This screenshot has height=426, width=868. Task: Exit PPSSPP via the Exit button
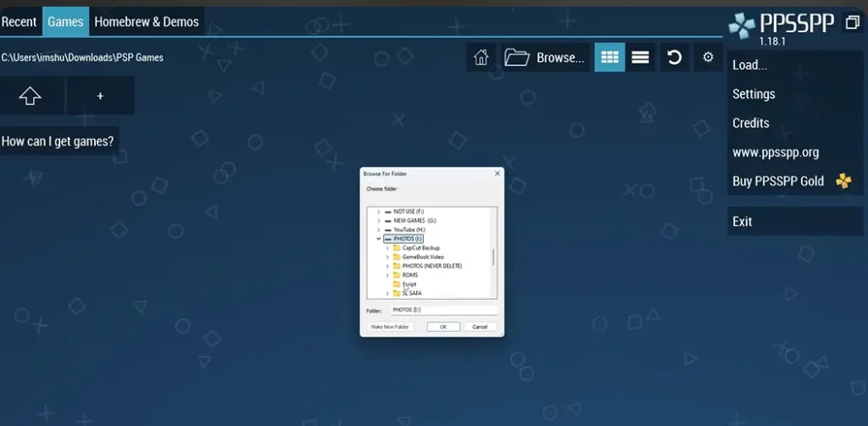point(795,221)
